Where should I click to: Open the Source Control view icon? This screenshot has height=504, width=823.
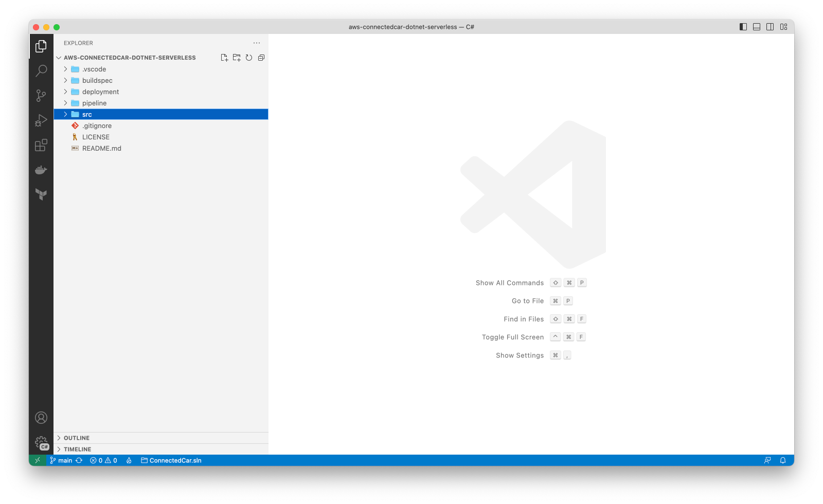point(41,96)
